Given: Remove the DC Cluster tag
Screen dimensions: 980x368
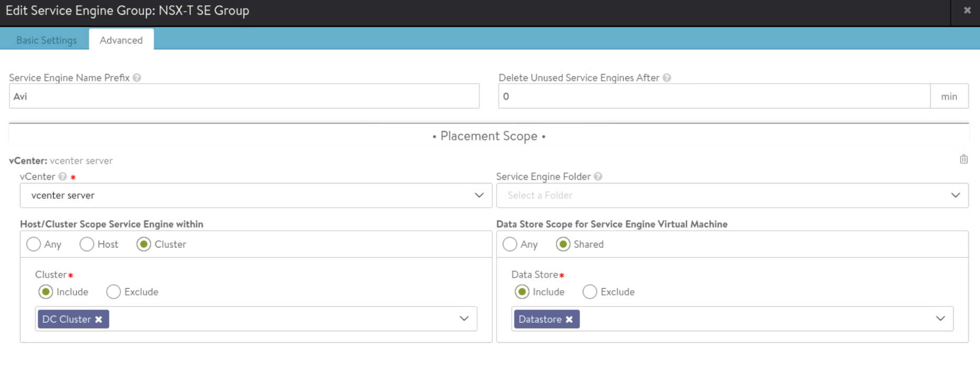Looking at the screenshot, I should [x=99, y=320].
